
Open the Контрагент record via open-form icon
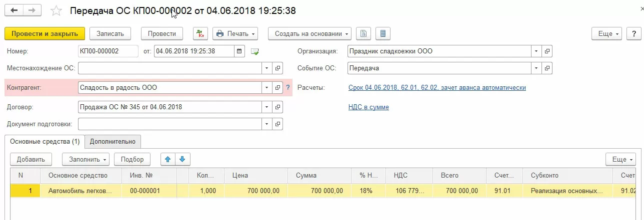pyautogui.click(x=278, y=88)
